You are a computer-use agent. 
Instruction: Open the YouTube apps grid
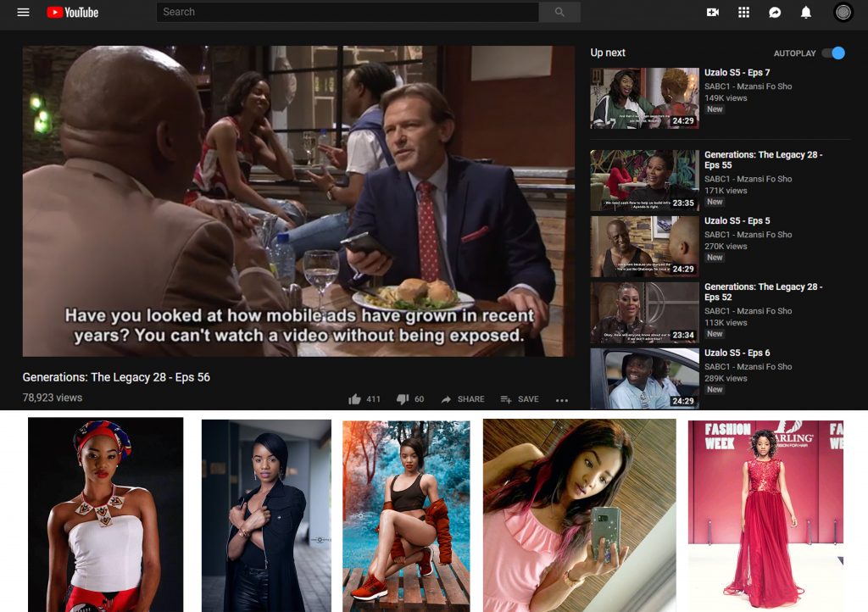pyautogui.click(x=744, y=12)
